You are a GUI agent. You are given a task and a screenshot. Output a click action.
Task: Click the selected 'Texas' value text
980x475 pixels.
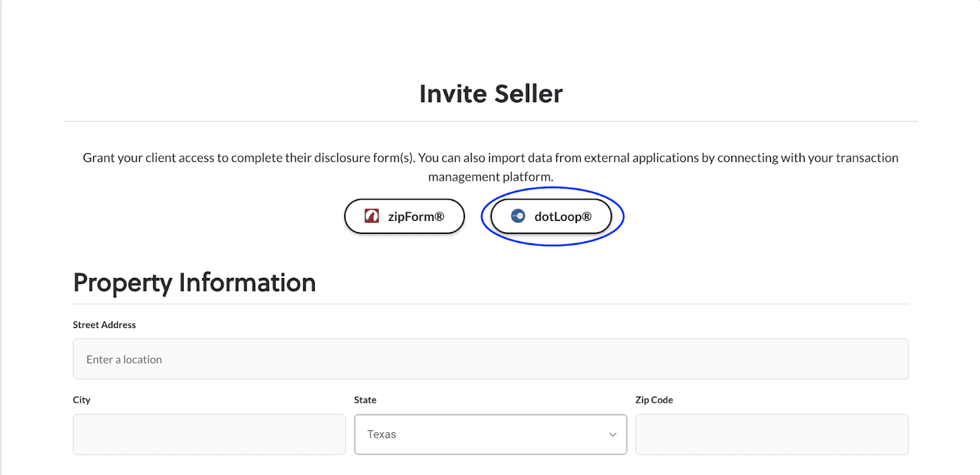382,435
